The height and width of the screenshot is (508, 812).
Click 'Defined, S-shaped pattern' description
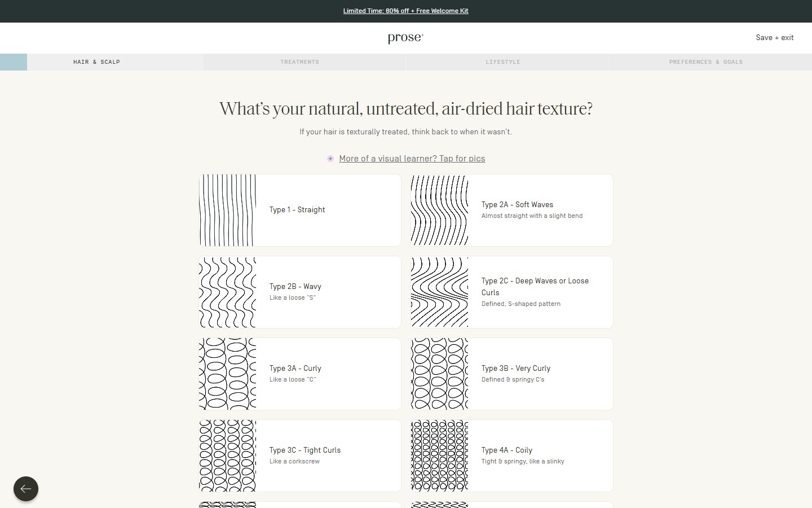point(521,304)
